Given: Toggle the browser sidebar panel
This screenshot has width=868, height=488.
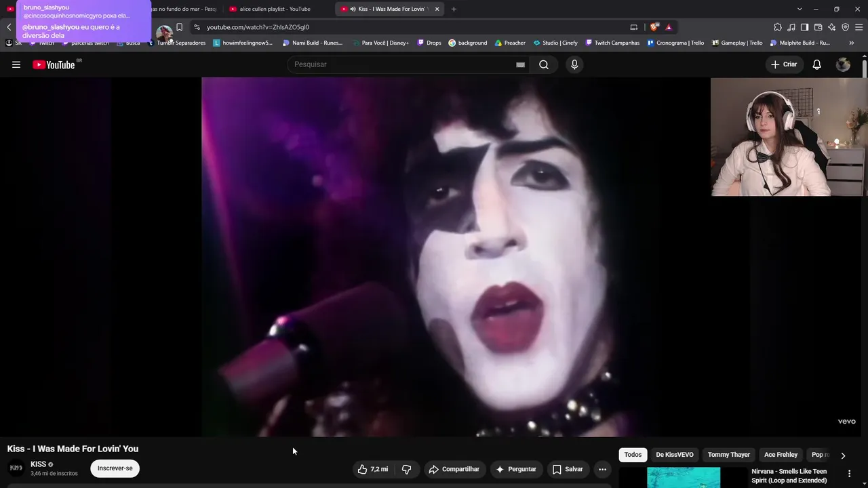Looking at the screenshot, I should pos(804,27).
